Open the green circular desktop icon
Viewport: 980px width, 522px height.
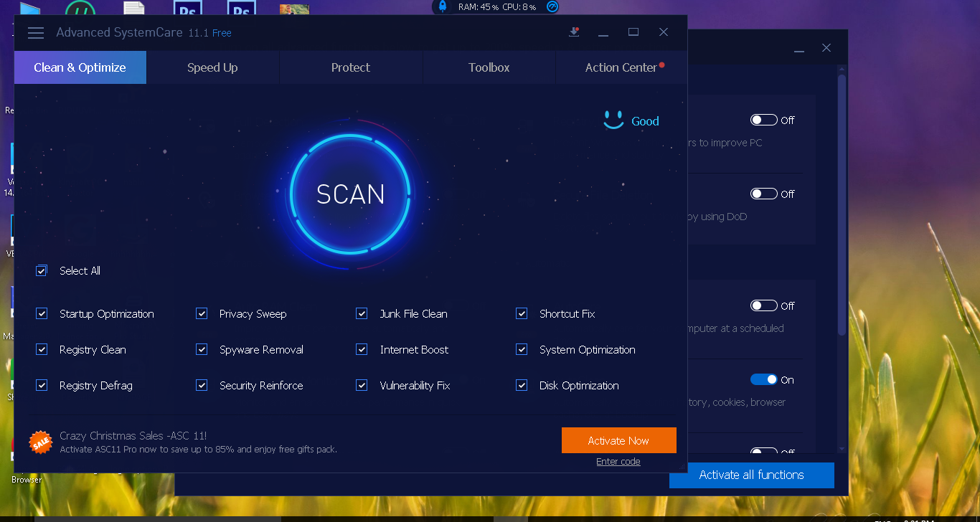click(80, 9)
